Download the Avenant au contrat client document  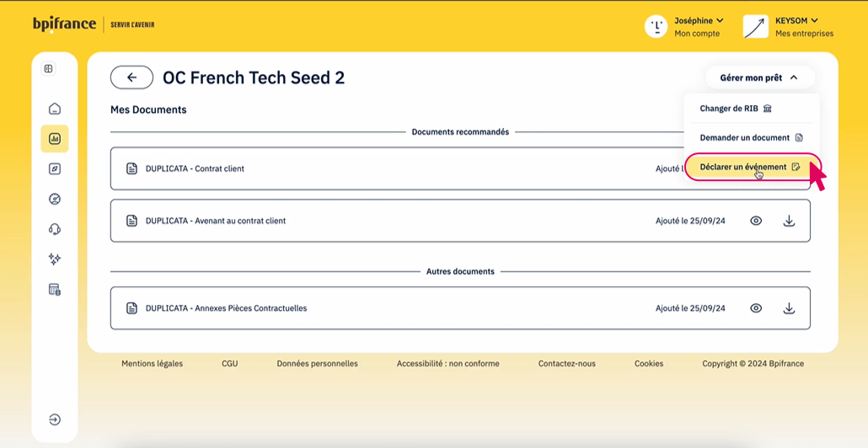(x=789, y=221)
